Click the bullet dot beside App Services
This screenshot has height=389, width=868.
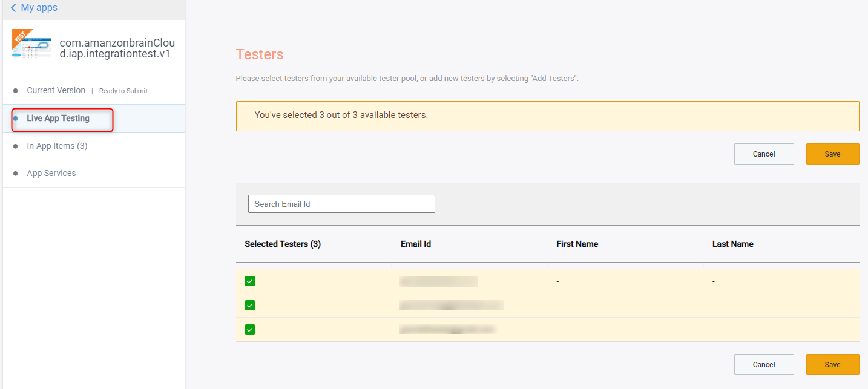15,174
